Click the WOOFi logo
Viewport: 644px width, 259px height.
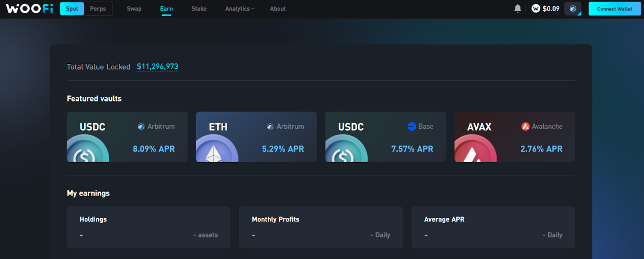point(29,8)
